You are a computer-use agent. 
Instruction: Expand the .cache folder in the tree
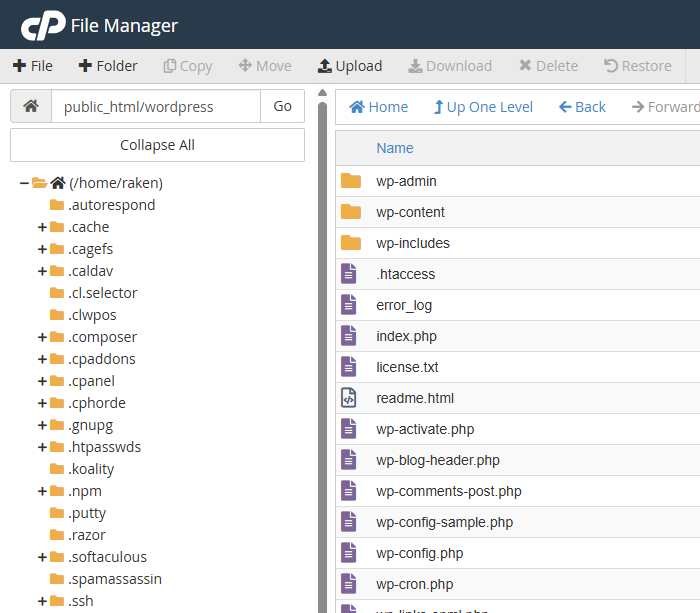[x=42, y=227]
